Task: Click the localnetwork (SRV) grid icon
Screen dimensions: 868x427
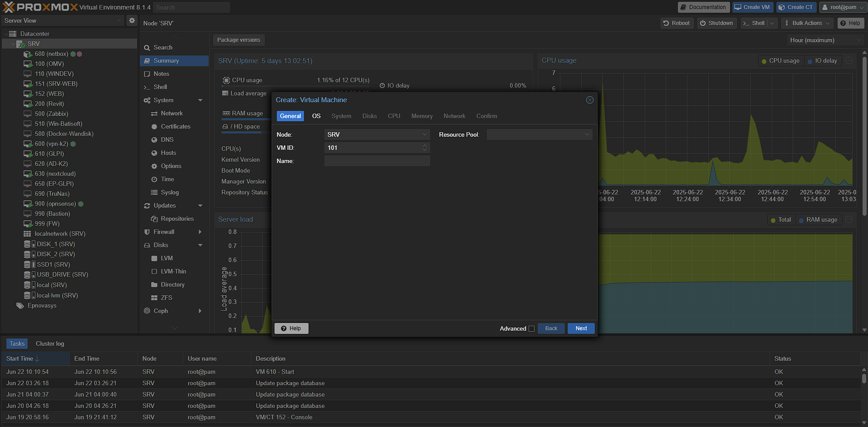Action: 27,234
